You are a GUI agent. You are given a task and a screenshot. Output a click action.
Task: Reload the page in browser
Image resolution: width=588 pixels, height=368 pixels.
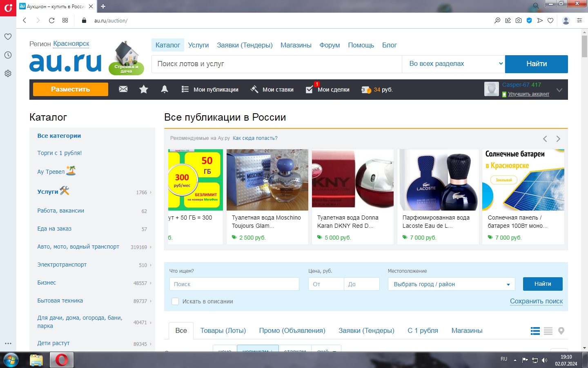pyautogui.click(x=51, y=20)
